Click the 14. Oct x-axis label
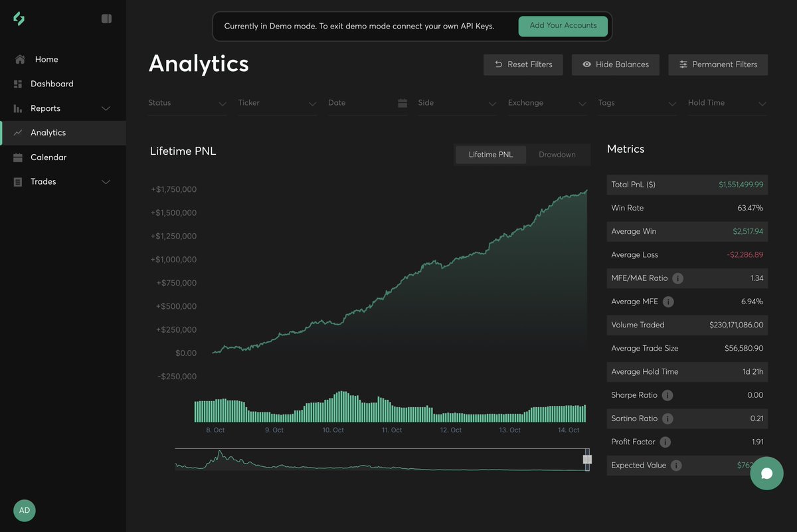The width and height of the screenshot is (797, 532). pos(569,430)
